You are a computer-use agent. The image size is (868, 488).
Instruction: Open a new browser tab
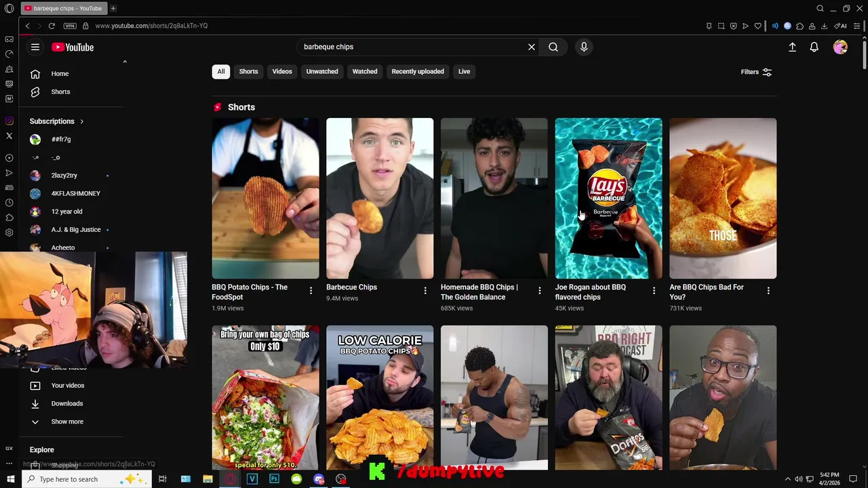pyautogui.click(x=113, y=8)
